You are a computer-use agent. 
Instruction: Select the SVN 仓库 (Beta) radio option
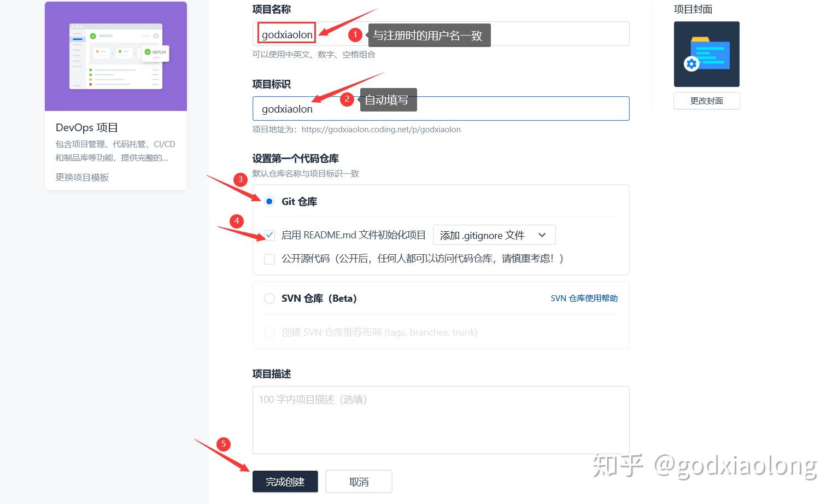[x=269, y=298]
